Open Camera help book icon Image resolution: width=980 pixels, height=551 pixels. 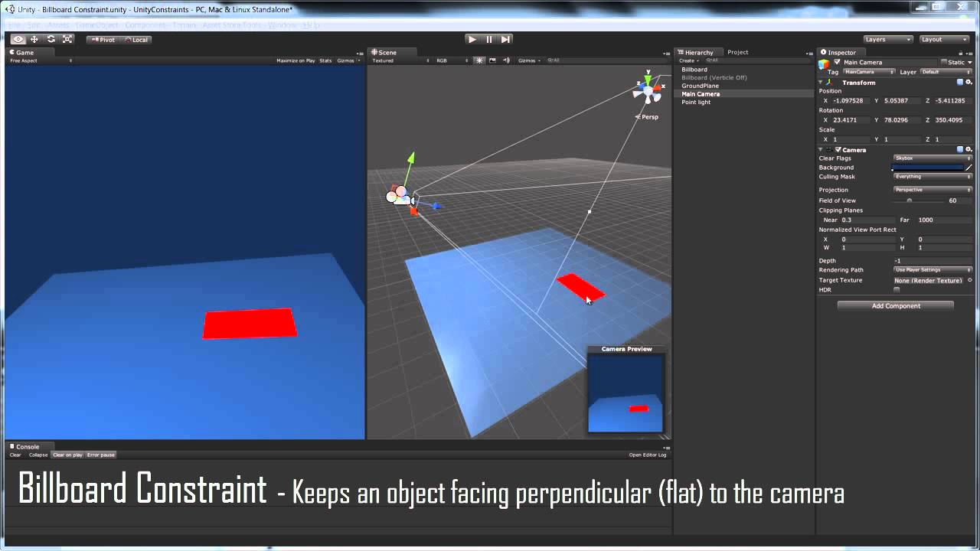(960, 150)
